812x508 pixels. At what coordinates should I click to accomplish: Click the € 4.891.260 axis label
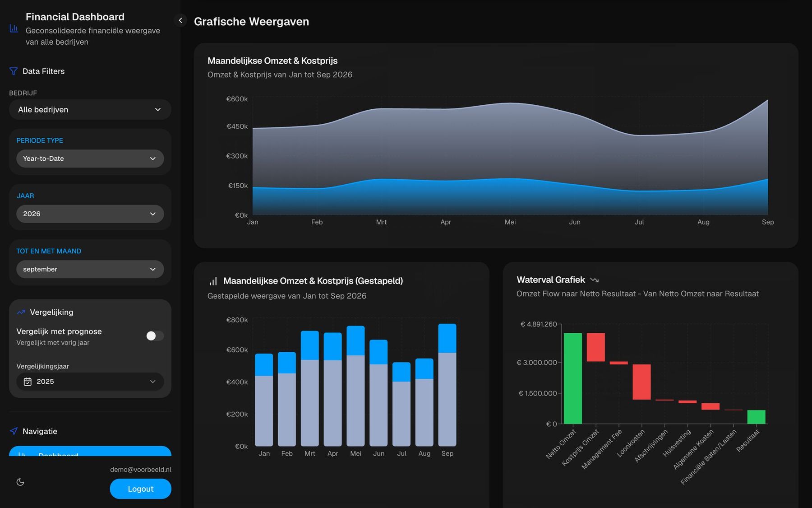click(x=539, y=324)
